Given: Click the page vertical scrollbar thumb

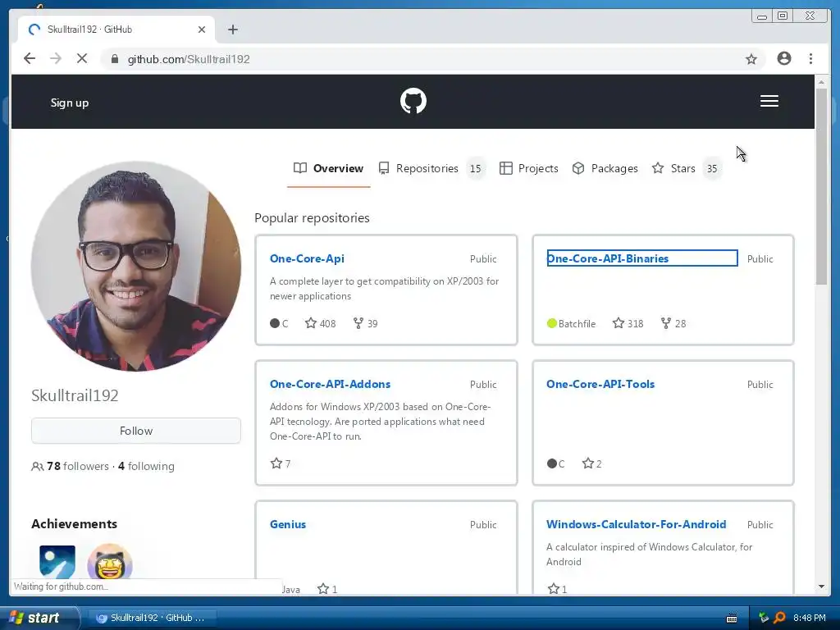Looking at the screenshot, I should [x=821, y=186].
